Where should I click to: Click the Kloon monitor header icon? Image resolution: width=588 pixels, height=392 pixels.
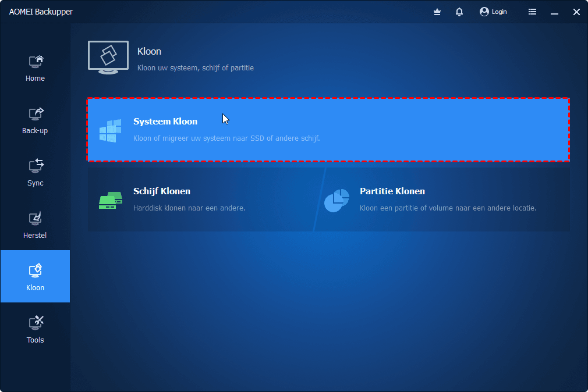[108, 58]
